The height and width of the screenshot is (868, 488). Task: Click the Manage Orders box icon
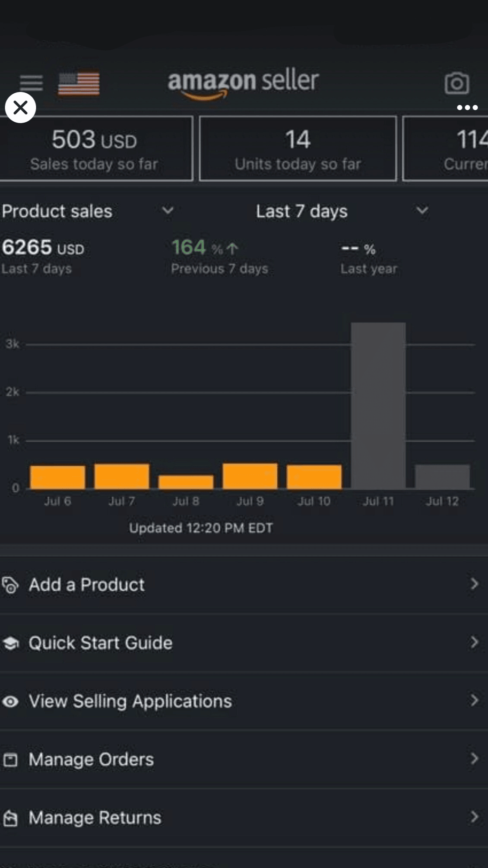click(10, 760)
